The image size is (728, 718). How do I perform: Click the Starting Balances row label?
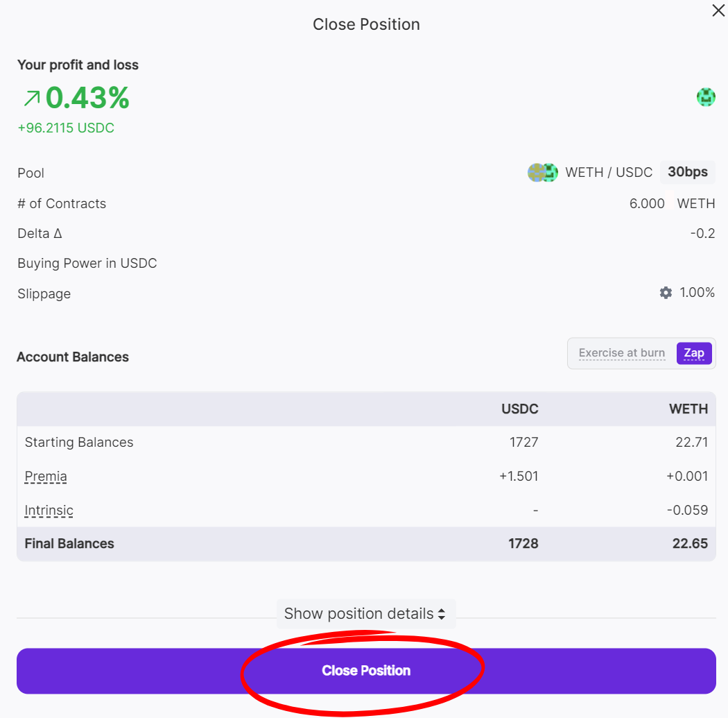tap(79, 443)
